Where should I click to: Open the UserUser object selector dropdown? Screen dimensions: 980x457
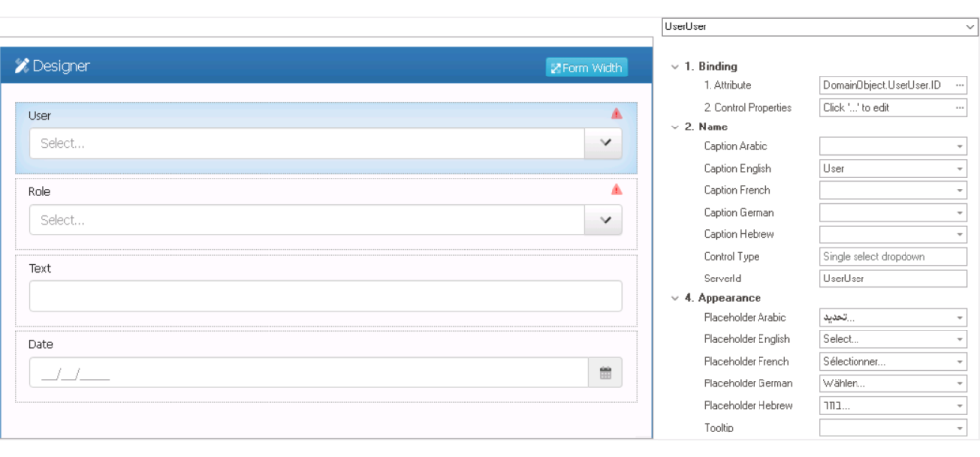[x=969, y=26]
